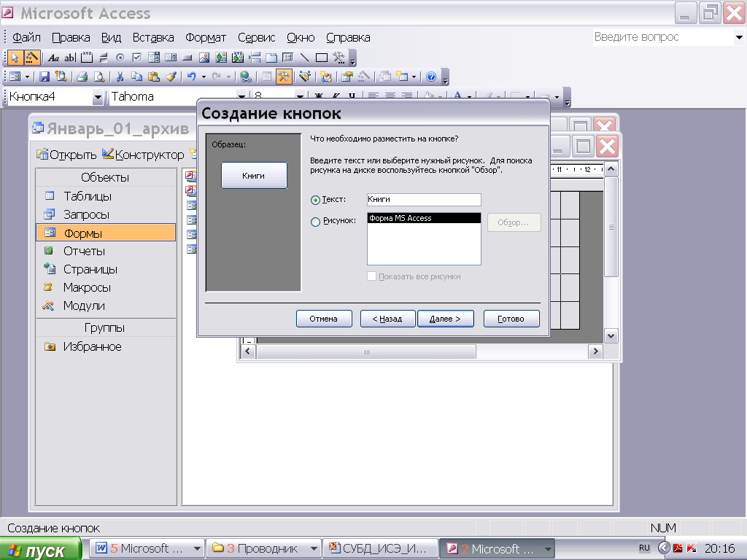Click the Готово button
The width and height of the screenshot is (747, 560).
coord(511,319)
